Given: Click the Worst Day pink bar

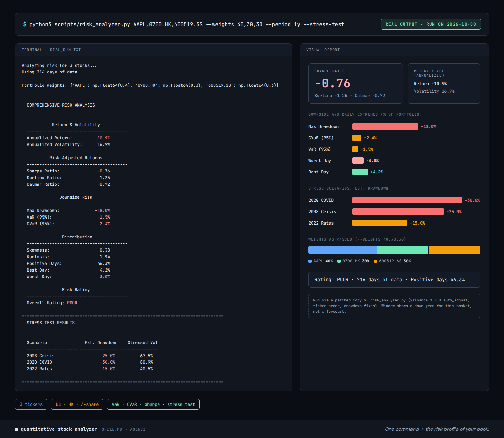Looking at the screenshot, I should click(x=358, y=161).
